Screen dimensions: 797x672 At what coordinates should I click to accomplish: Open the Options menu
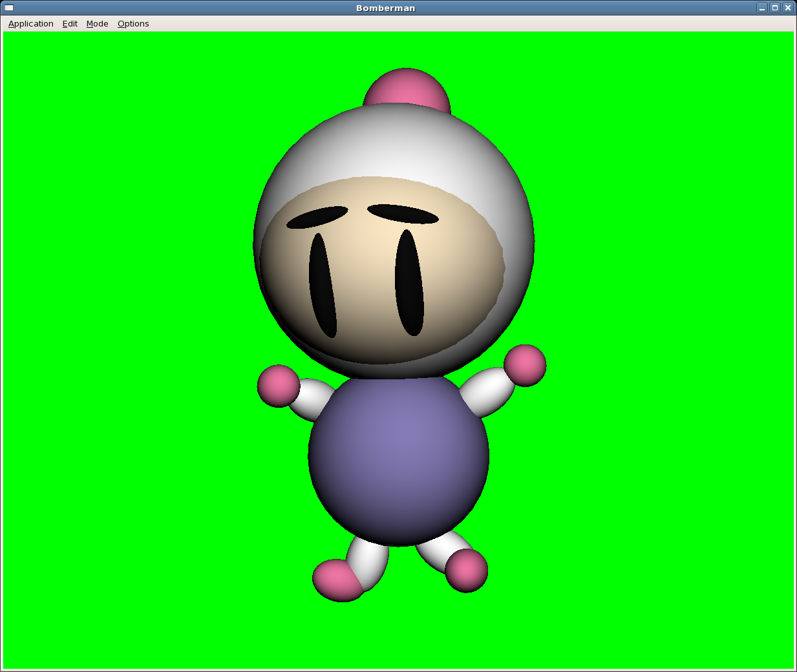[x=133, y=24]
